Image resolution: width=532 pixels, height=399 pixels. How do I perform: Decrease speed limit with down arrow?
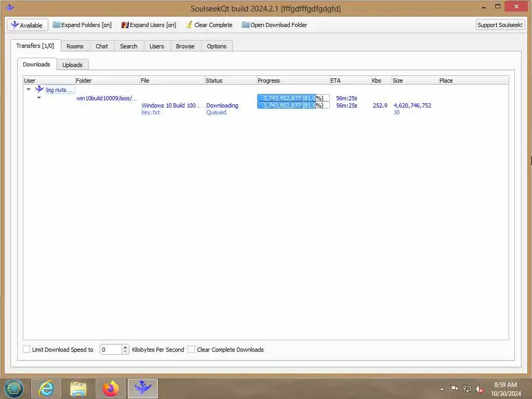[126, 352]
